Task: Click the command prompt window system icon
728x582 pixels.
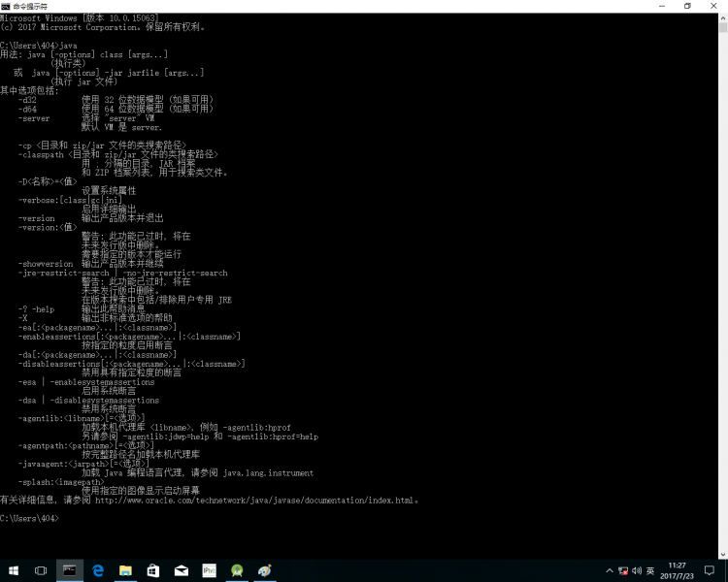Action: (x=6, y=7)
